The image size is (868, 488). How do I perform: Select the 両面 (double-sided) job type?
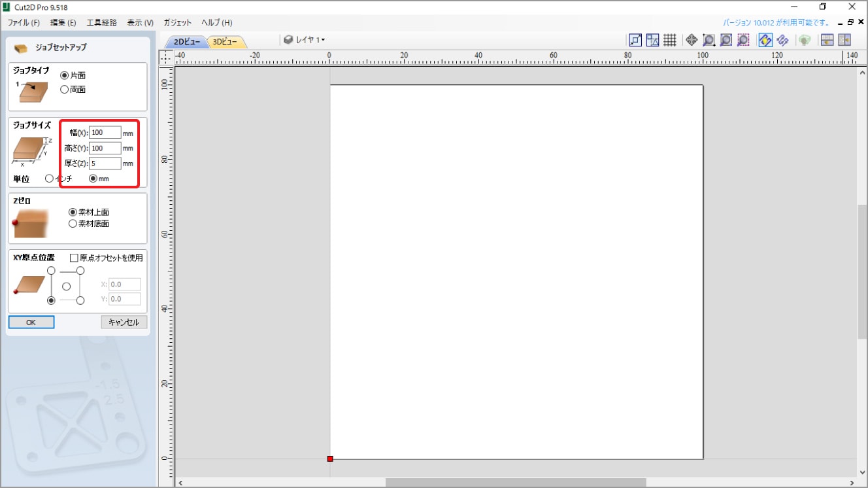(x=65, y=90)
